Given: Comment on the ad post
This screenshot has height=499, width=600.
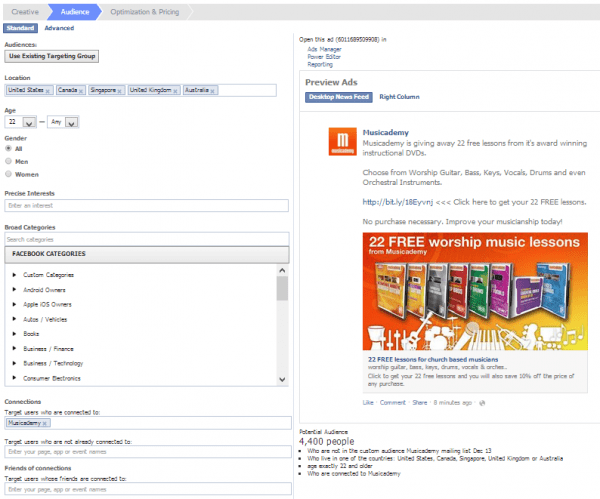Looking at the screenshot, I should (392, 403).
